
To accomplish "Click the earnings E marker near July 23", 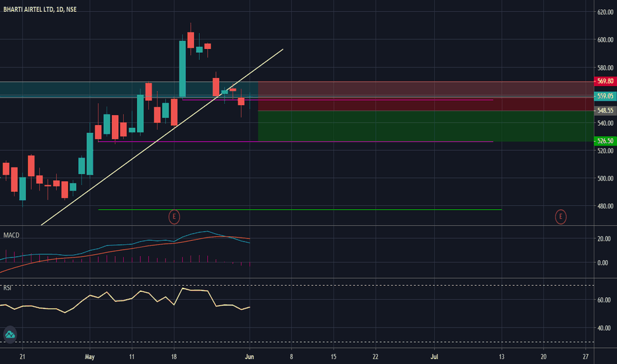I will [560, 216].
